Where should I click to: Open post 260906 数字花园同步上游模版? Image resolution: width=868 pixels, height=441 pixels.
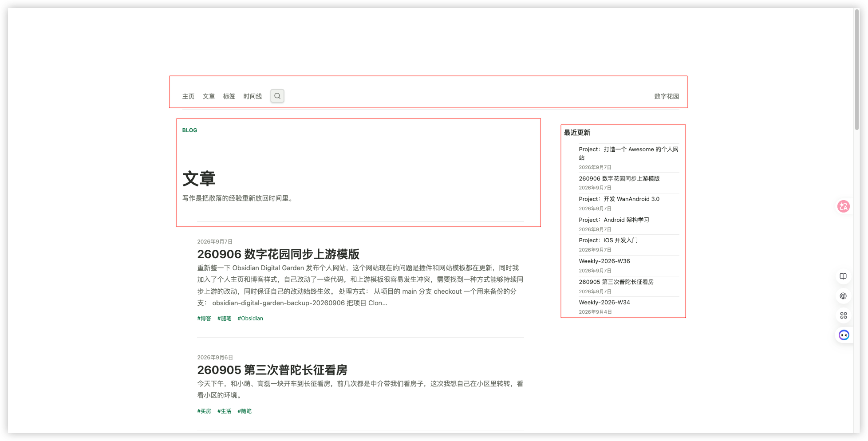pyautogui.click(x=278, y=254)
